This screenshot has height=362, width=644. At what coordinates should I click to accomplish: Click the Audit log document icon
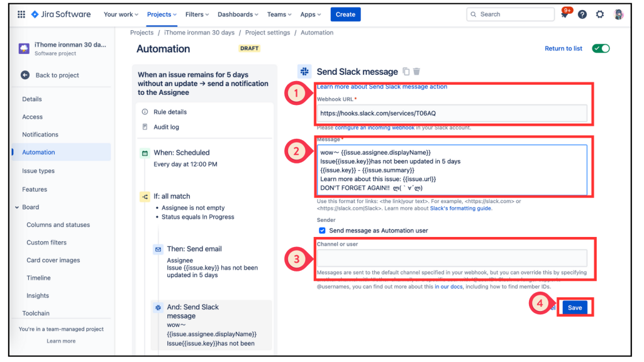coord(145,127)
